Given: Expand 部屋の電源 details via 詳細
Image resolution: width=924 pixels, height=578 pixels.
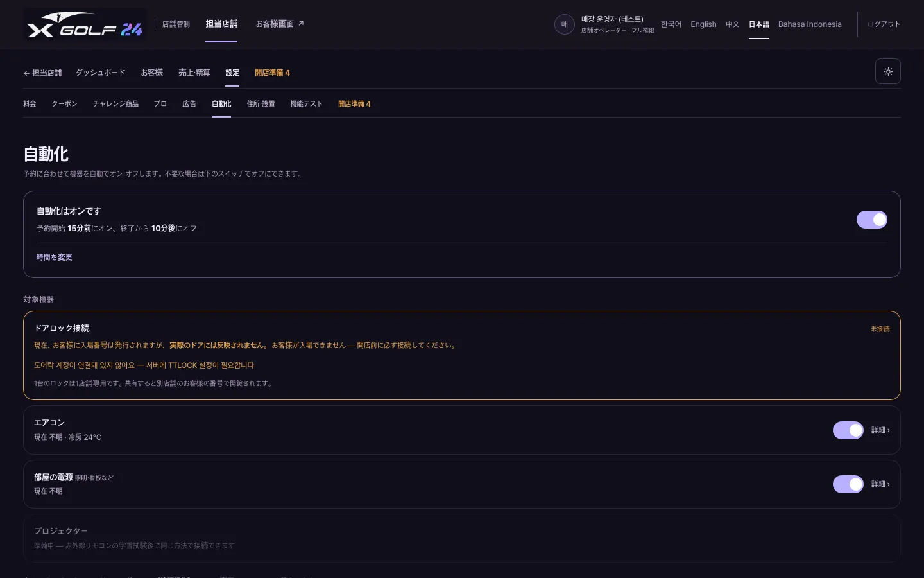Looking at the screenshot, I should [880, 484].
